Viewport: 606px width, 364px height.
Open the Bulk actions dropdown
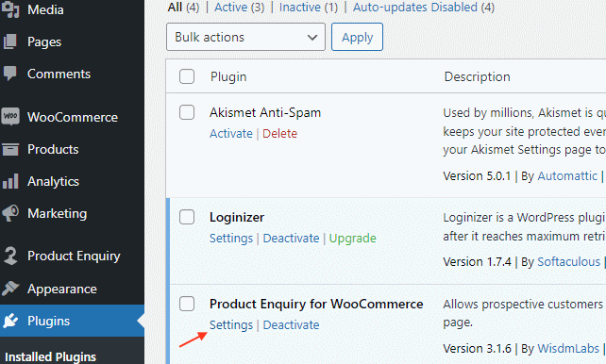pos(245,37)
